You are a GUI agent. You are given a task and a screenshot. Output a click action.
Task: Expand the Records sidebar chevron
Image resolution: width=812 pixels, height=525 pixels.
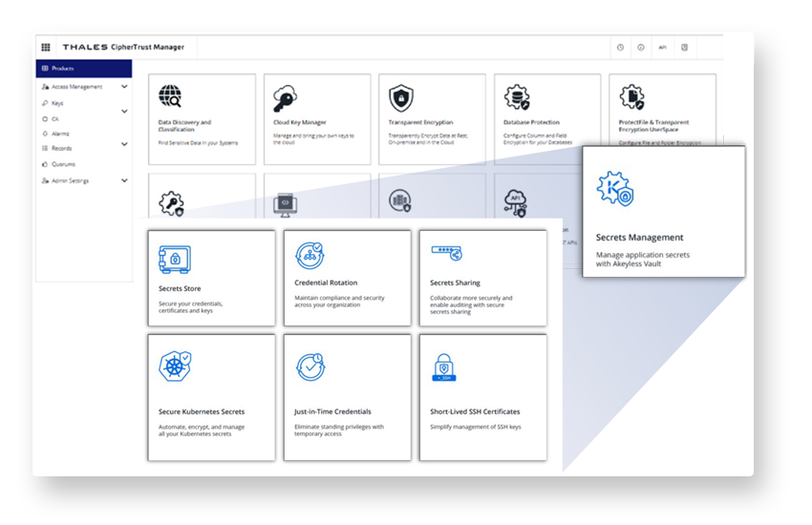click(124, 145)
